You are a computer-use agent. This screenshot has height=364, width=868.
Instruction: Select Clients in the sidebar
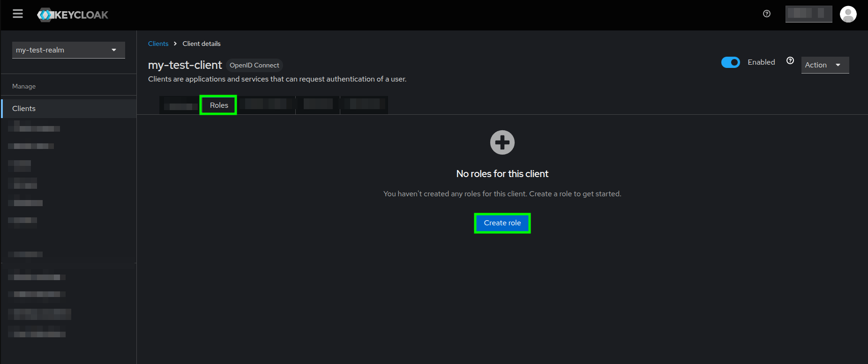[x=69, y=109]
